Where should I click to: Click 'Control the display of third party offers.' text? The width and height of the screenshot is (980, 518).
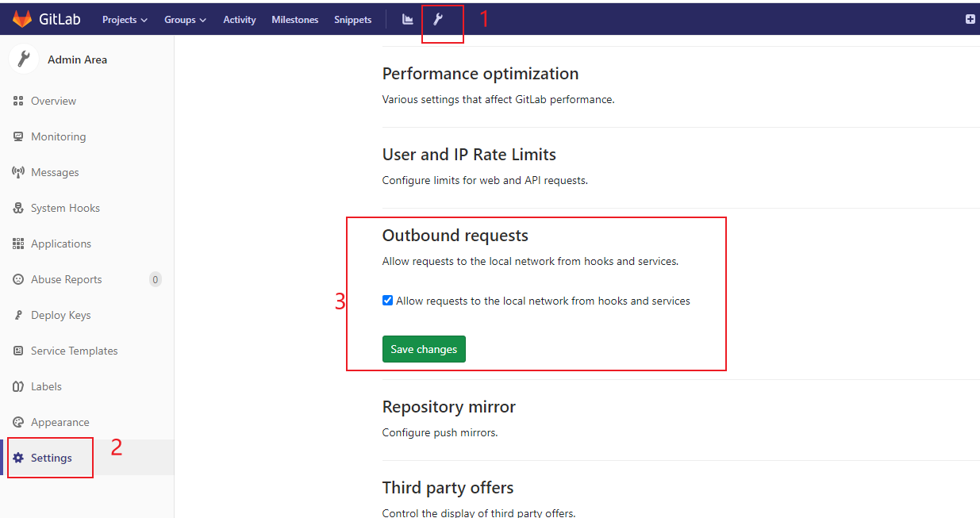(478, 513)
